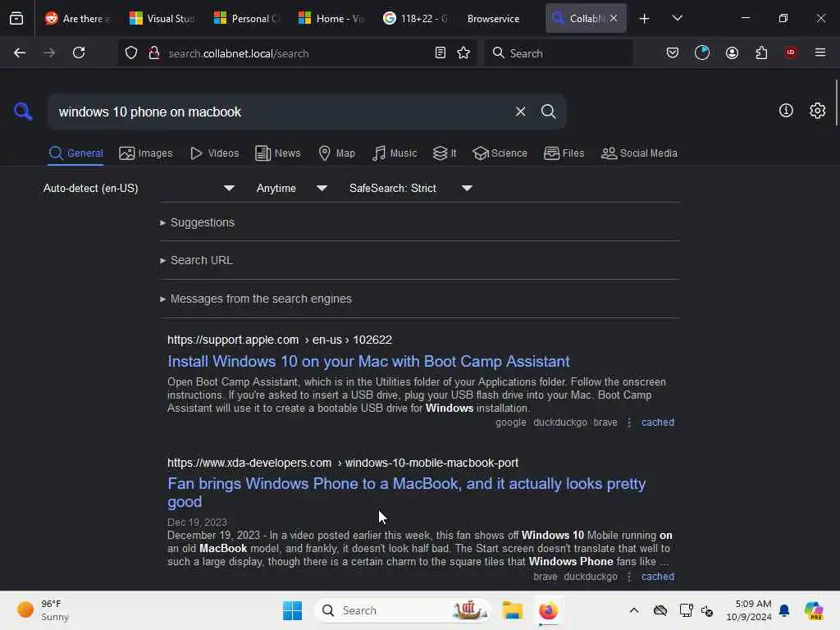Bookmark this page with the star icon
This screenshot has width=840, height=630.
pos(463,52)
